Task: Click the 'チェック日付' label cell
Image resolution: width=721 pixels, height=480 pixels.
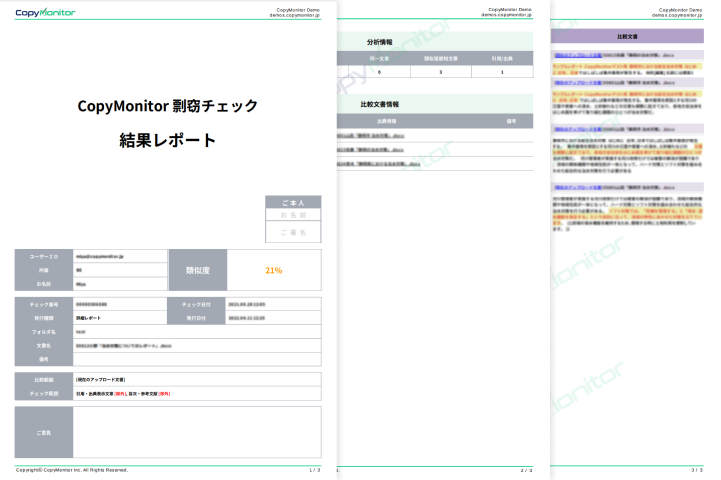Action: pos(196,304)
